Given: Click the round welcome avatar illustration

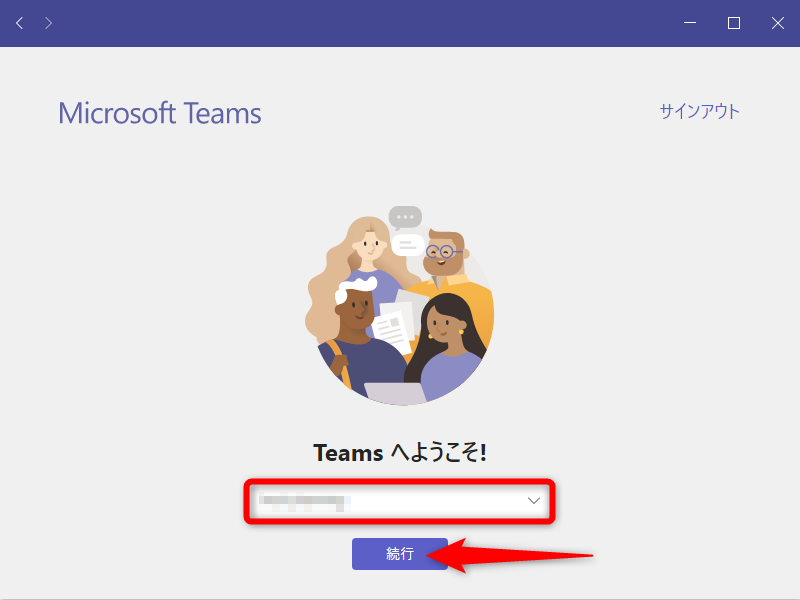Looking at the screenshot, I should (400, 308).
